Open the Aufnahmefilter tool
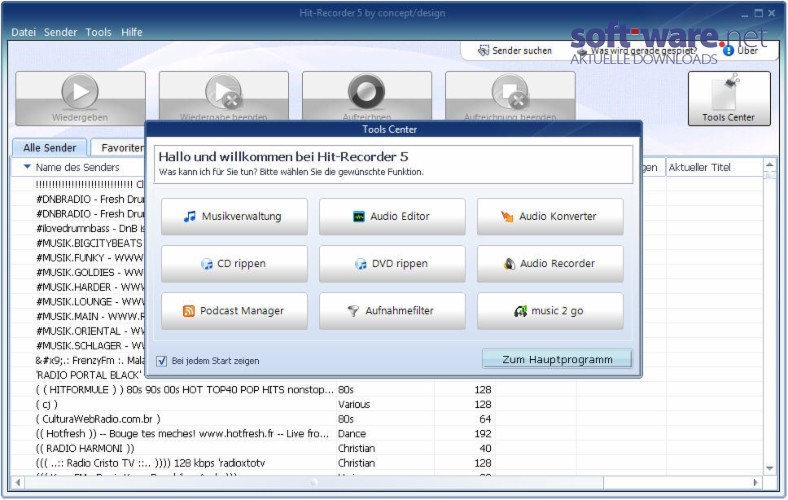This screenshot has width=788, height=500. (392, 311)
